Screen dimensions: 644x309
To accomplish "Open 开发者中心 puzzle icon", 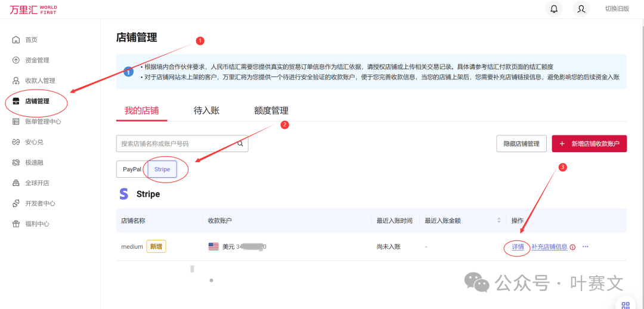I will coord(16,203).
